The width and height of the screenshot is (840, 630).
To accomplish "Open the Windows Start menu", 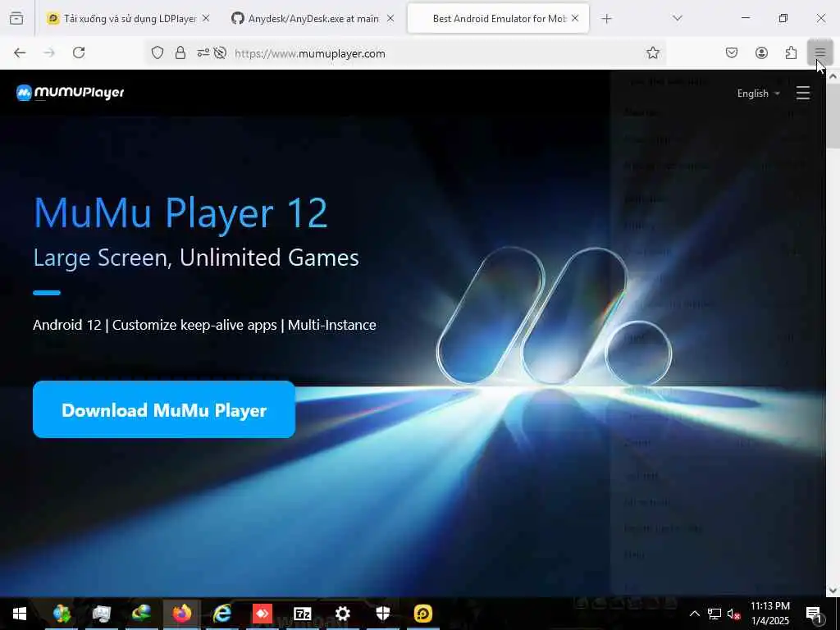I will coord(20,614).
